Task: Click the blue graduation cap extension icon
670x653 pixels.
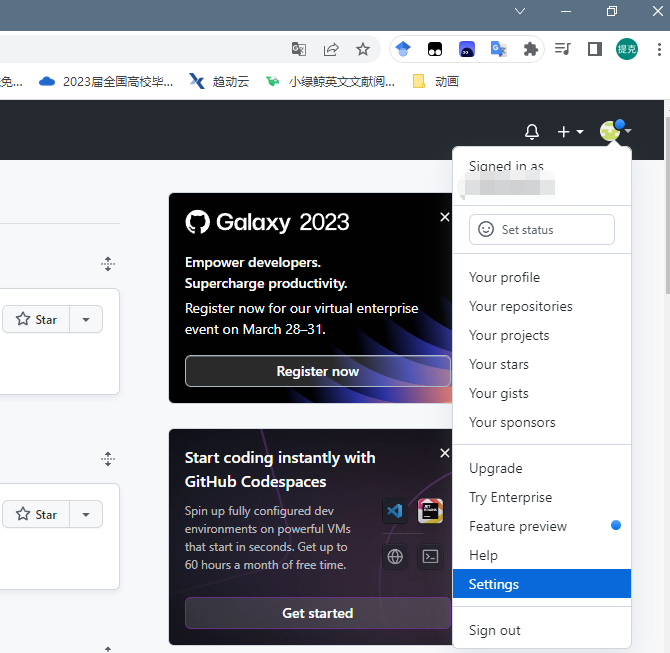Action: coord(403,49)
